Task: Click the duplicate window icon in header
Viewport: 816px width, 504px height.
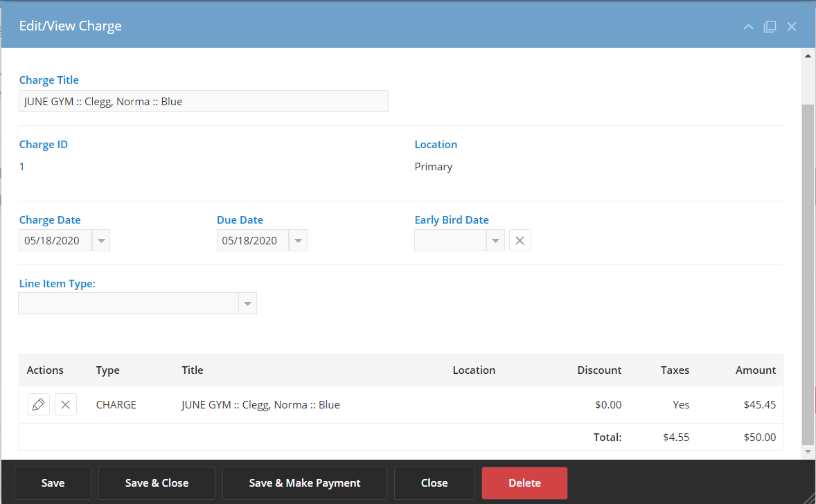Action: click(770, 26)
